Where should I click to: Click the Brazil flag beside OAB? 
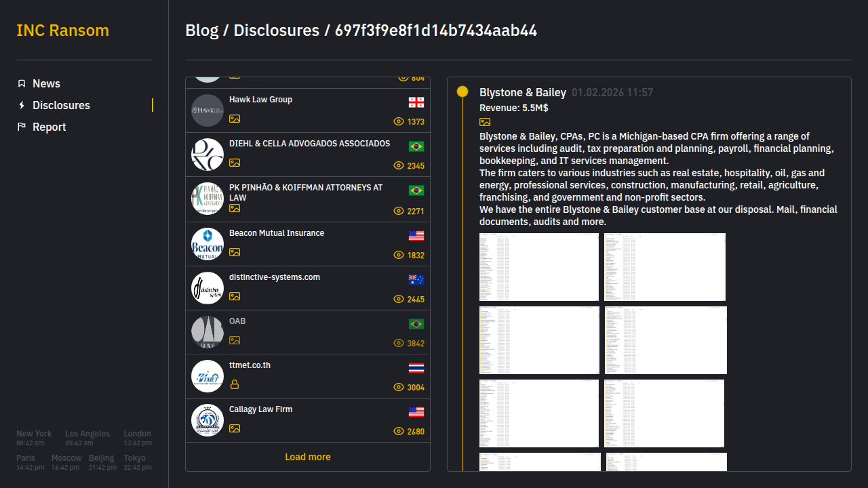(416, 324)
